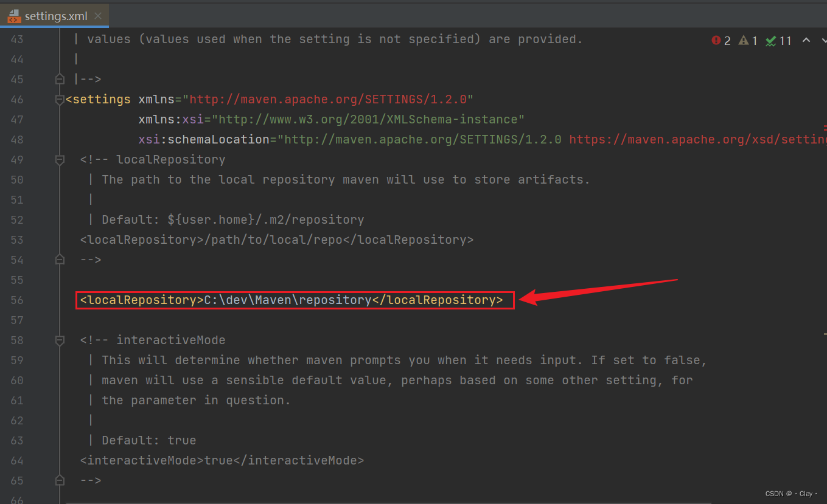The image size is (827, 504).
Task: Collapse interactiveMode comment fold at line 58
Action: click(60, 340)
